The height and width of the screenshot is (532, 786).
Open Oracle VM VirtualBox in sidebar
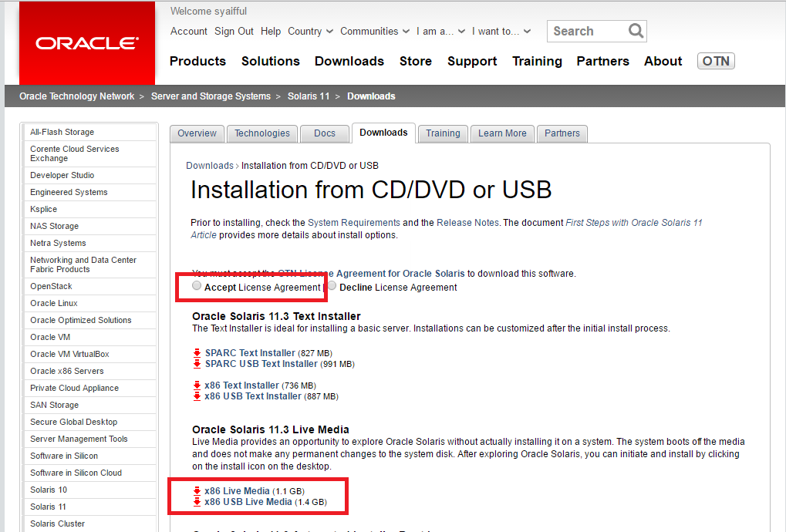click(89, 354)
